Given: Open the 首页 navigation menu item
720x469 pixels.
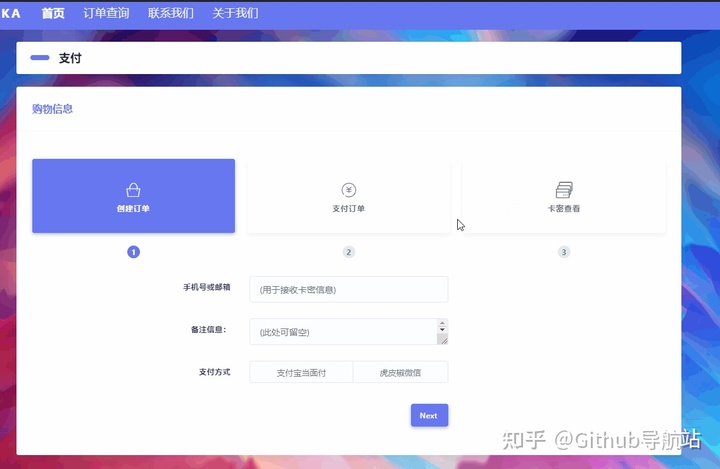Looking at the screenshot, I should pyautogui.click(x=53, y=13).
